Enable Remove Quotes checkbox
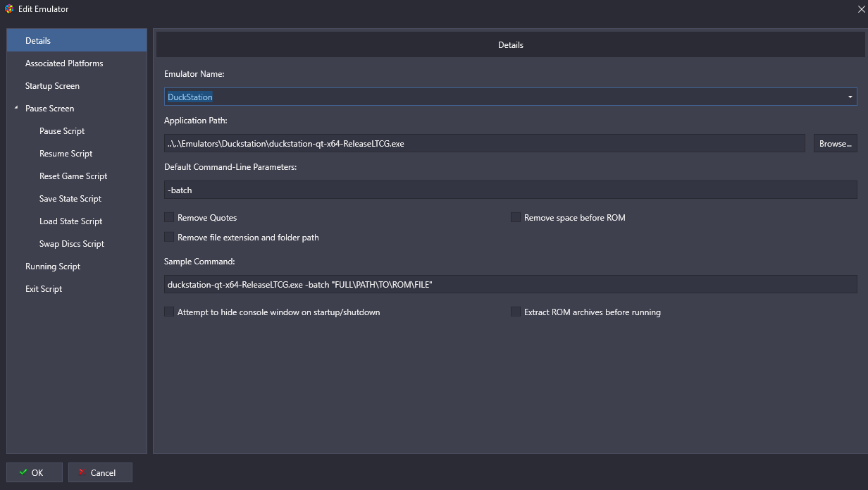Viewport: 868px width, 490px height. pyautogui.click(x=169, y=217)
